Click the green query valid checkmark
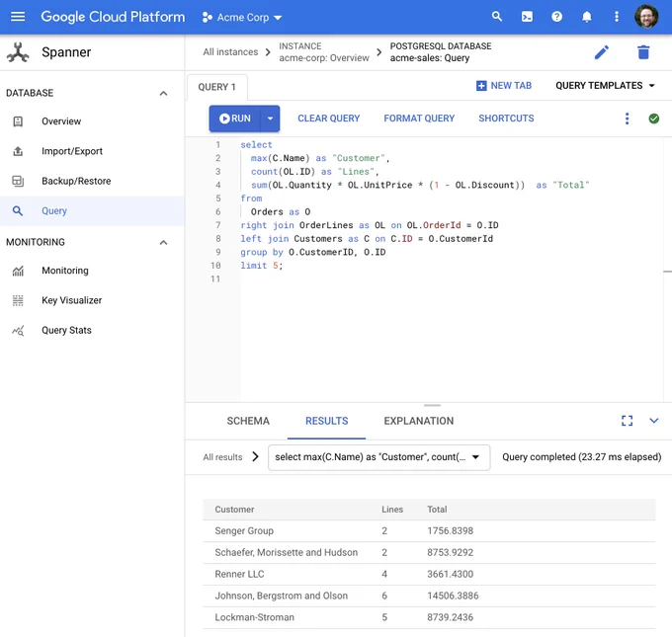The width and height of the screenshot is (672, 637). pos(653,119)
